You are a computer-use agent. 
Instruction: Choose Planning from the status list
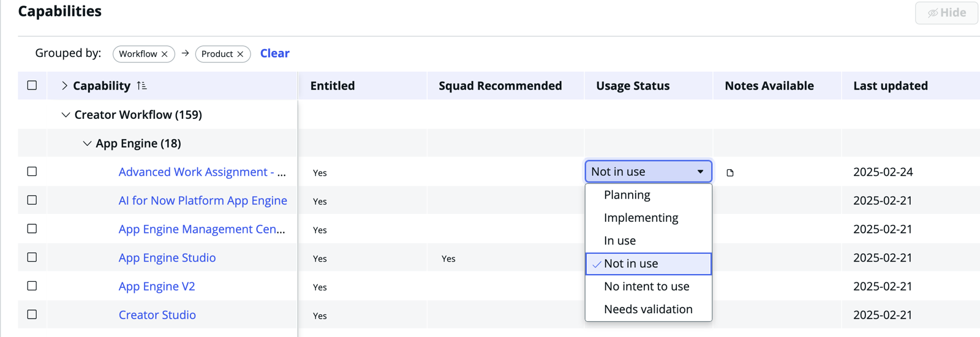648,195
